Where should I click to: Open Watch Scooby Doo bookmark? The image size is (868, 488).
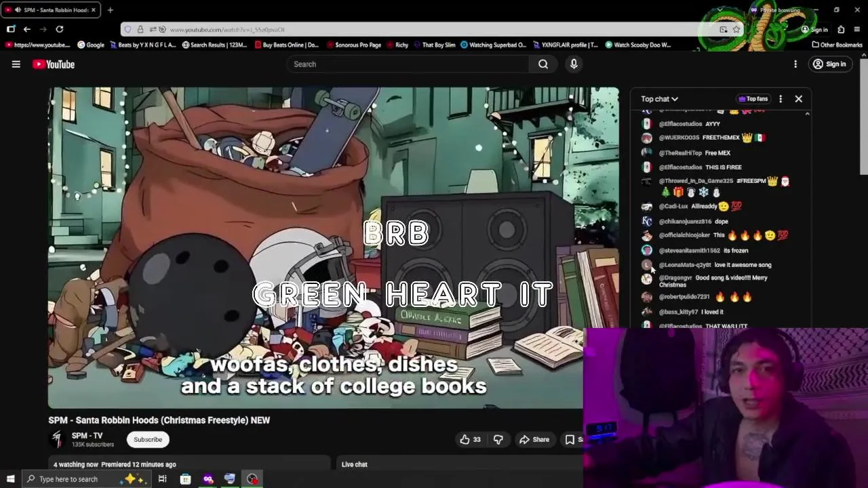637,45
